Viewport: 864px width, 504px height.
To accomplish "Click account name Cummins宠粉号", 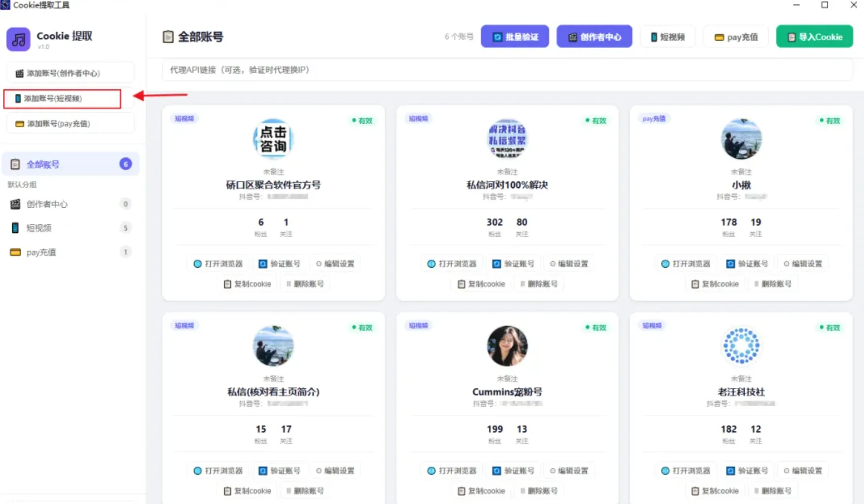I will (x=507, y=392).
